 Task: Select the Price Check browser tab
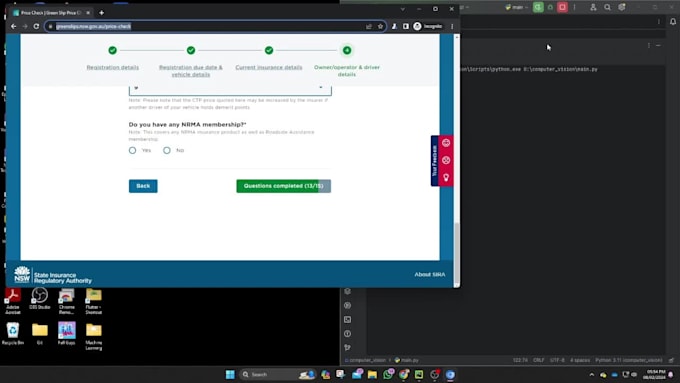point(51,13)
